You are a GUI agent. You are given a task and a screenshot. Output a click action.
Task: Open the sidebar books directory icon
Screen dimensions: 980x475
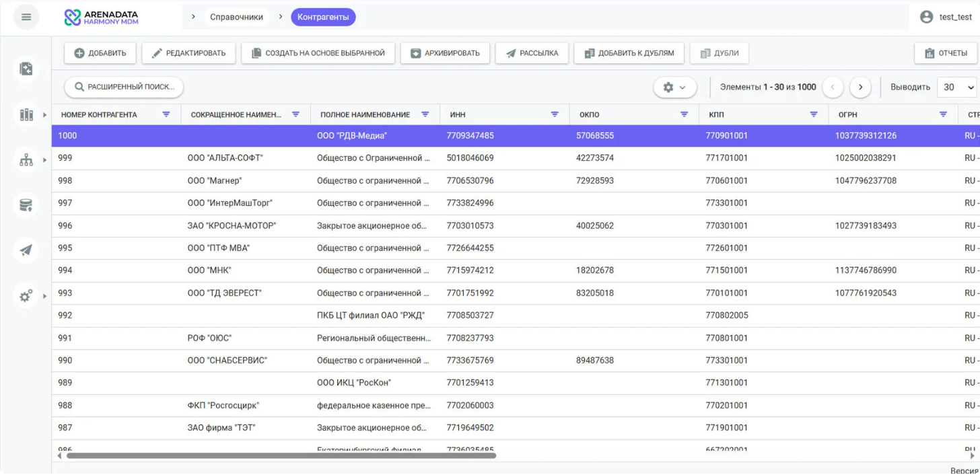[26, 114]
